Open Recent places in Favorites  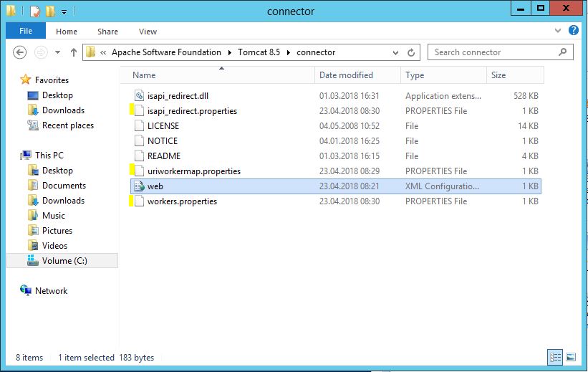coord(68,125)
